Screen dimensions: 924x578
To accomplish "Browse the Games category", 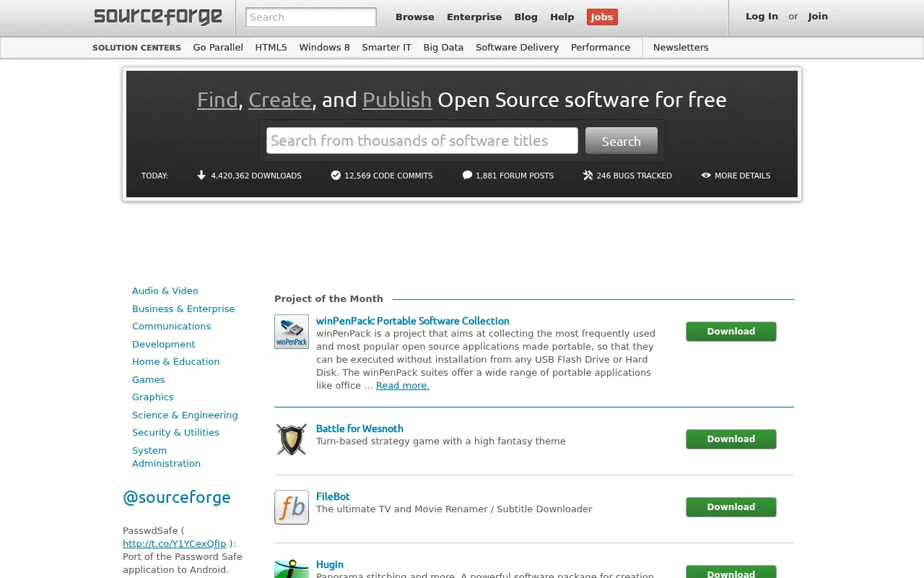I will tap(149, 380).
